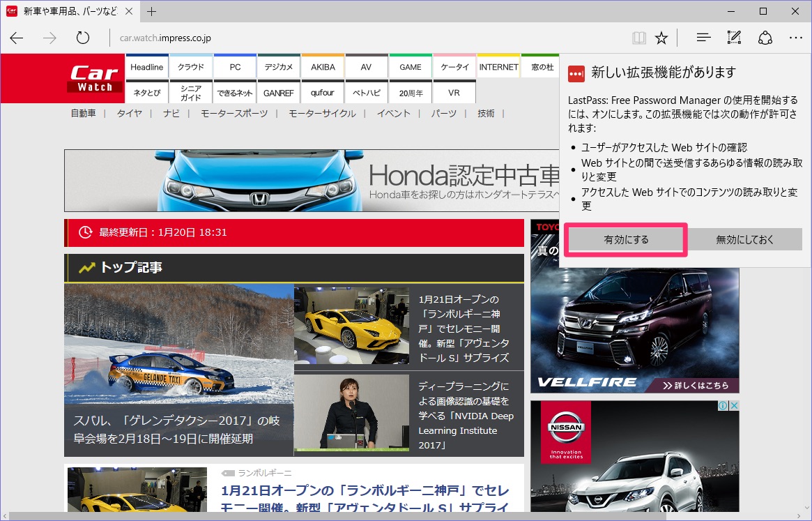Open the yellow Lamborghini top story thumbnail
Image resolution: width=812 pixels, height=521 pixels.
tap(351, 326)
